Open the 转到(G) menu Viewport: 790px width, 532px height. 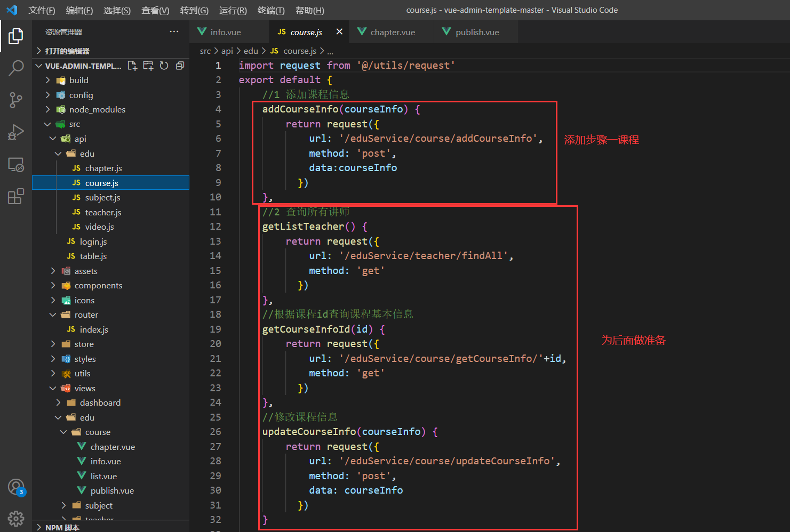[194, 10]
